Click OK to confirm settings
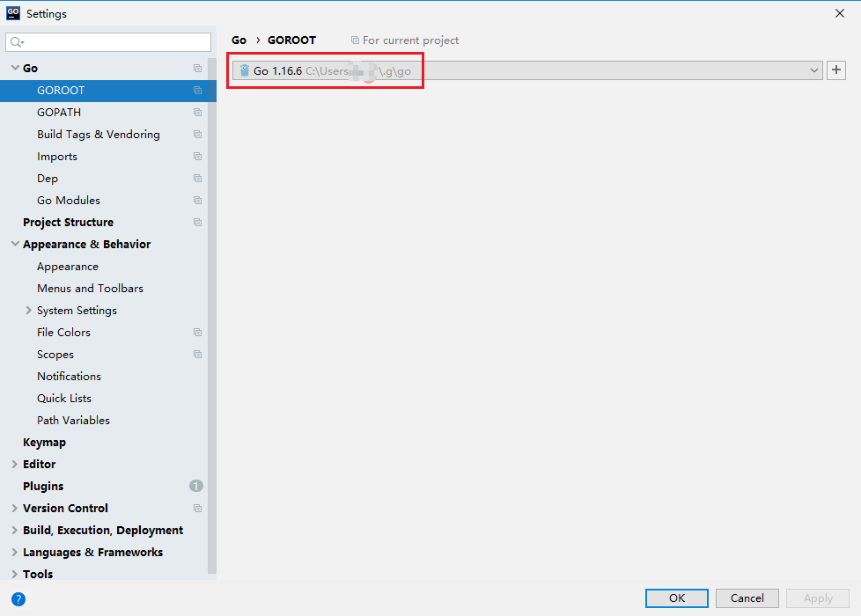The height and width of the screenshot is (616, 861). coord(676,598)
